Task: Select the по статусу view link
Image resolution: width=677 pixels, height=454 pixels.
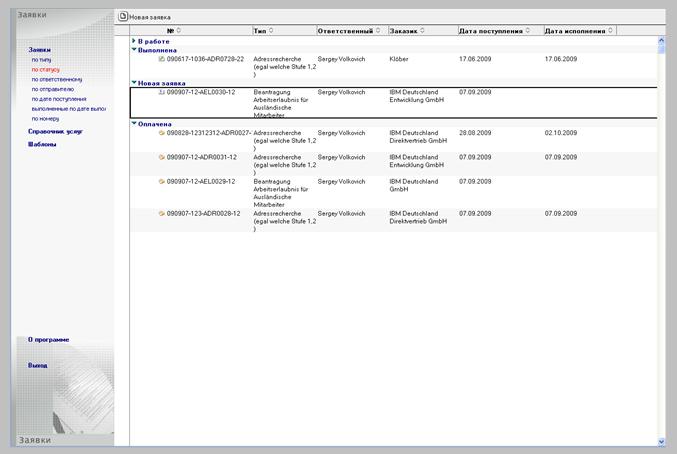Action: click(47, 70)
